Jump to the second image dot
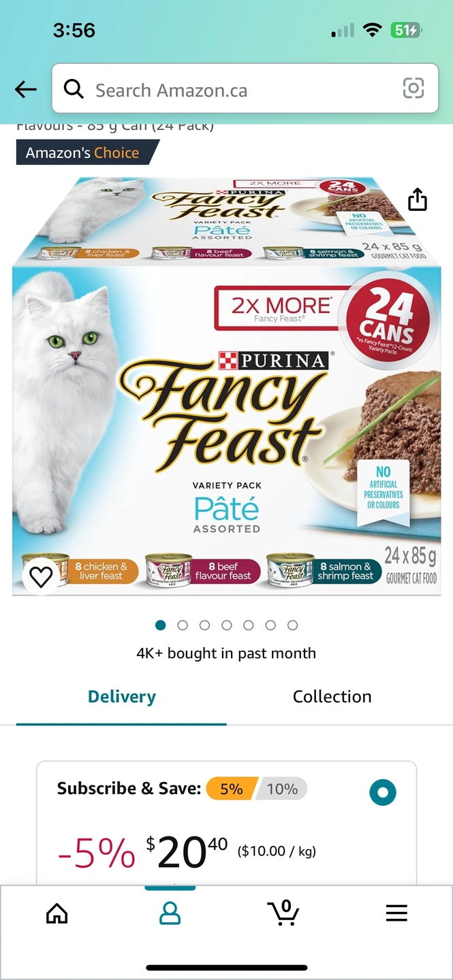The image size is (453, 980). point(183,625)
